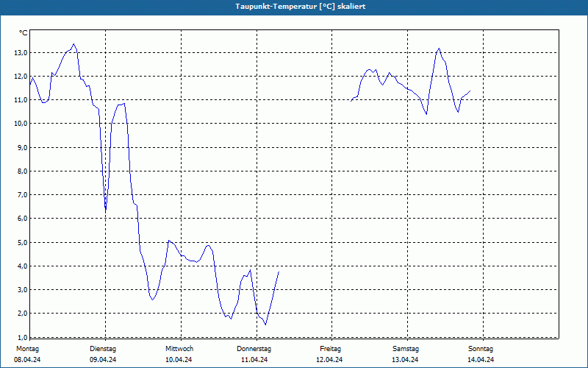Select the 4,0 y-axis label
The height and width of the screenshot is (368, 588).
click(22, 266)
